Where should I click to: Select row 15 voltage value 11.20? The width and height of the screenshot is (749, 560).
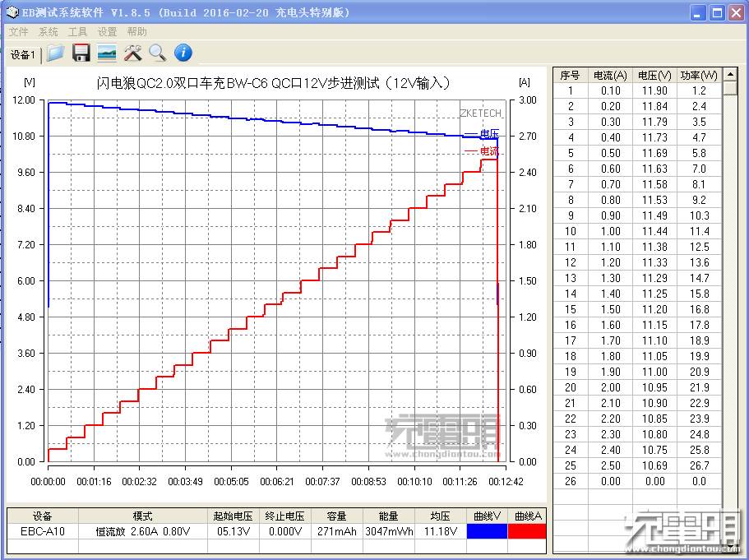click(655, 309)
